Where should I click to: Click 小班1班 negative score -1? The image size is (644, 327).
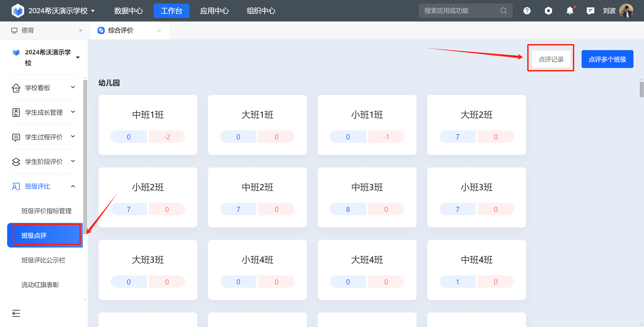386,137
